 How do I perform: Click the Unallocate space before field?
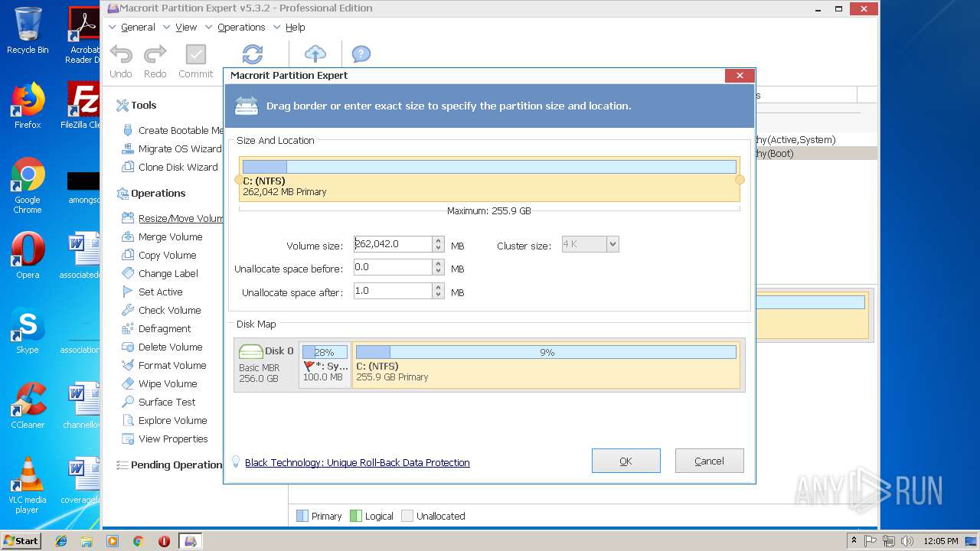coord(393,267)
